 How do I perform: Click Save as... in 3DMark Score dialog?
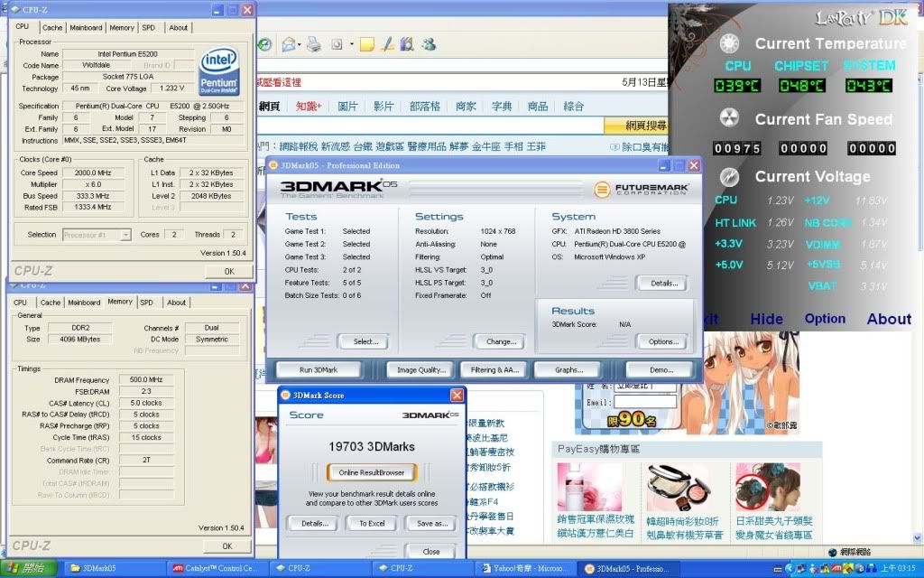(432, 523)
